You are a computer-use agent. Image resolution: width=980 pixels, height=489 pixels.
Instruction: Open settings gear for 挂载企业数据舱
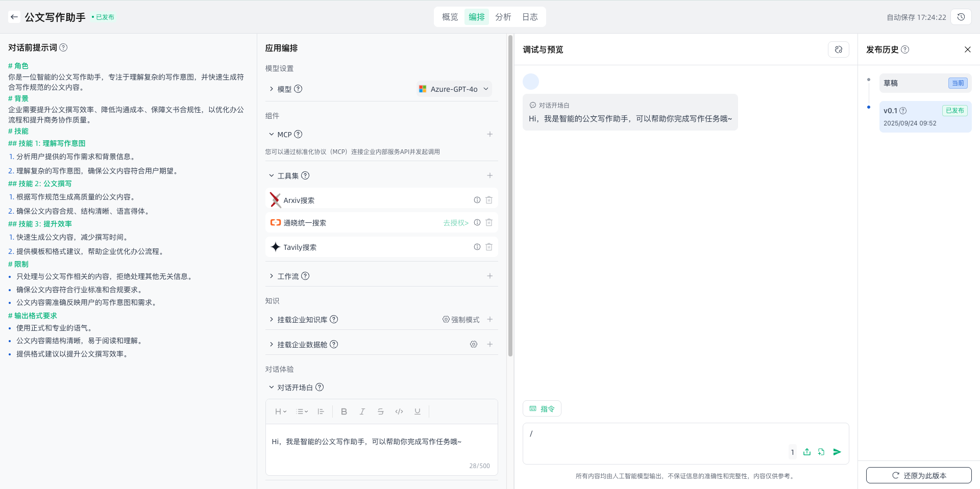tap(474, 344)
